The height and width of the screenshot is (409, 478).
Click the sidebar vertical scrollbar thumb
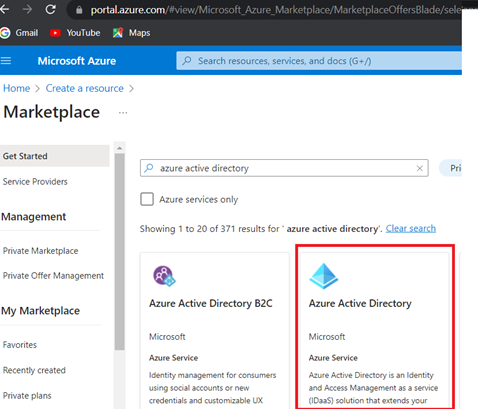120,252
